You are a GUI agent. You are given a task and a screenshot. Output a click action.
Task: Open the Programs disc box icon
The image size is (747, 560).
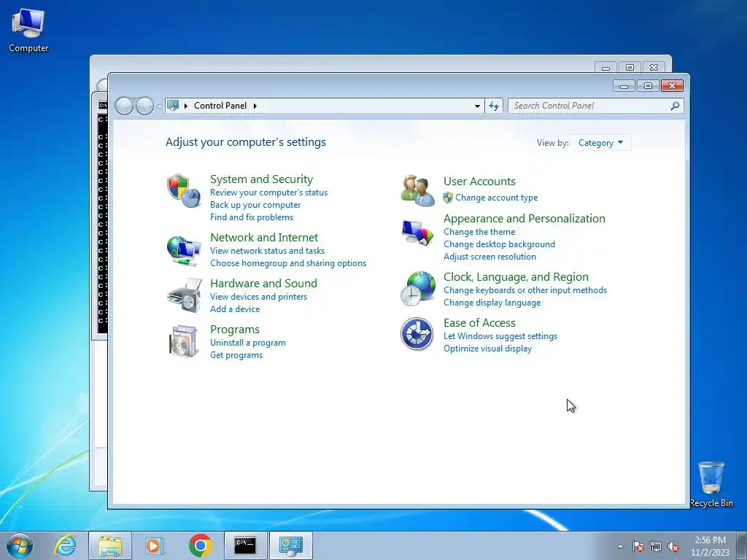(183, 341)
